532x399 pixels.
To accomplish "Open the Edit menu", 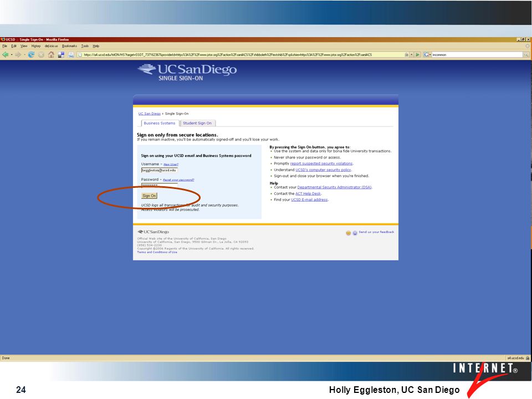I will pyautogui.click(x=14, y=46).
